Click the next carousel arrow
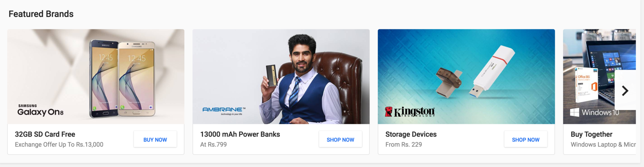644x167 pixels. point(625,91)
